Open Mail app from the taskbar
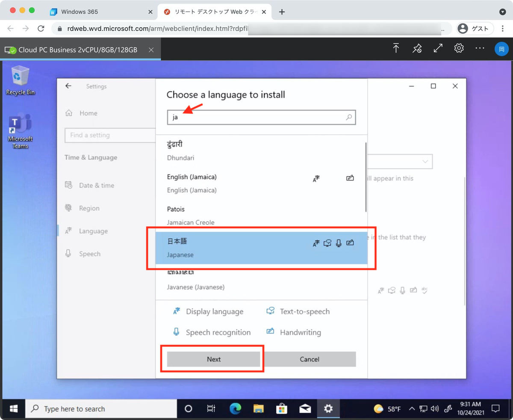The image size is (513, 420). click(305, 409)
